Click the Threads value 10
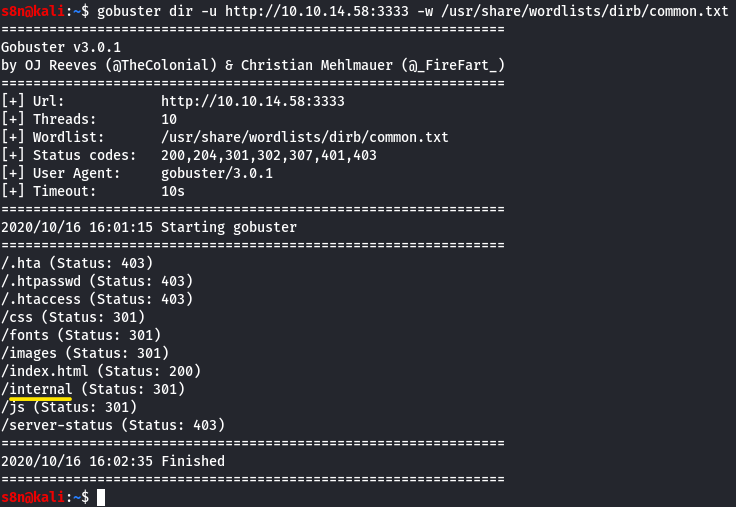Viewport: 736px width, 507px height. point(168,119)
